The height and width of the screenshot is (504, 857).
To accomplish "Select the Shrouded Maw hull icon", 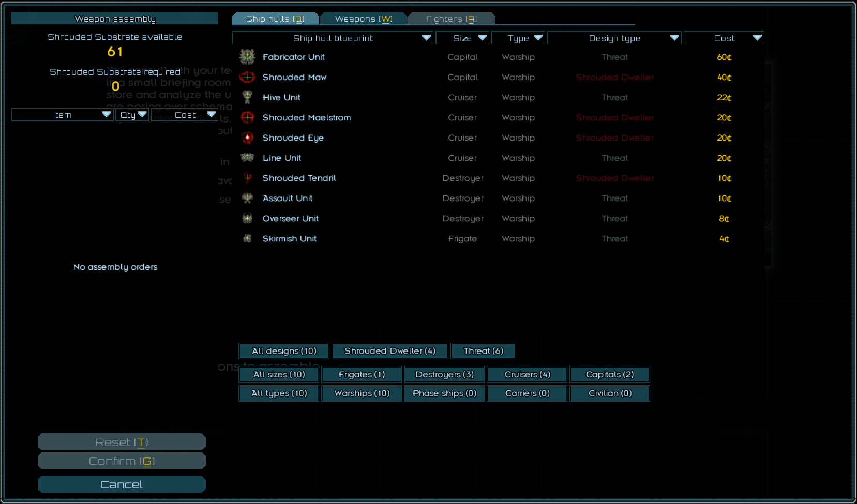I will (x=247, y=77).
